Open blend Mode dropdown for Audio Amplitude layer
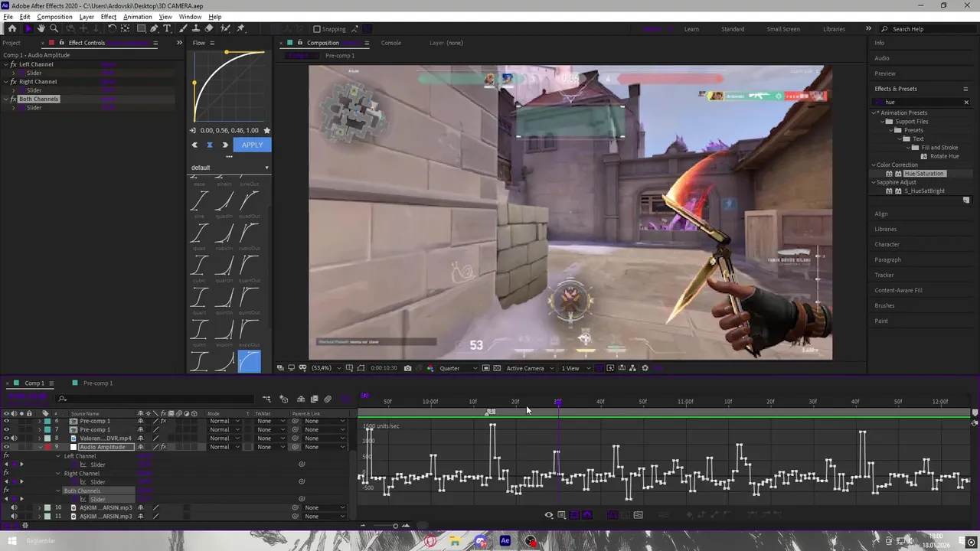This screenshot has width=980, height=551. tap(224, 447)
